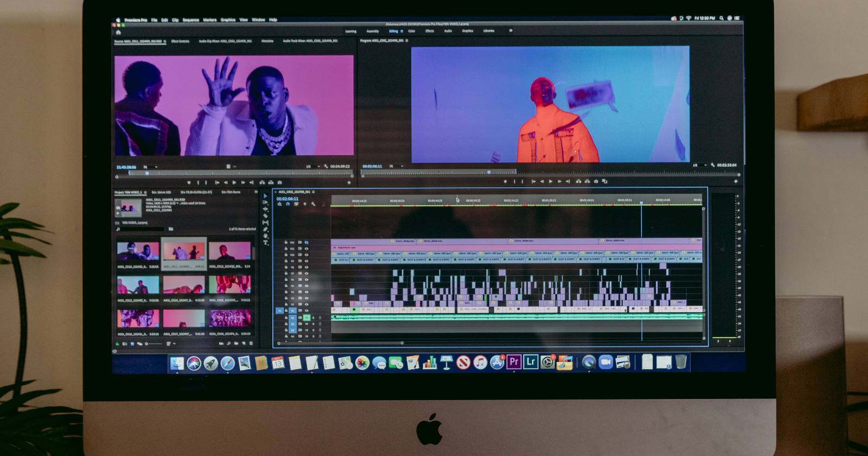Open the Editing workspace menu icon
Image resolution: width=868 pixels, height=456 pixels.
click(x=402, y=31)
